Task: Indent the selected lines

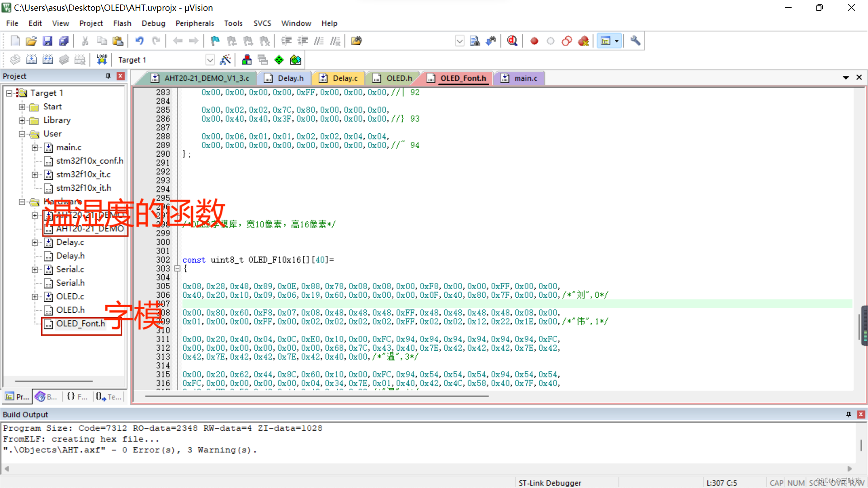Action: (x=286, y=41)
